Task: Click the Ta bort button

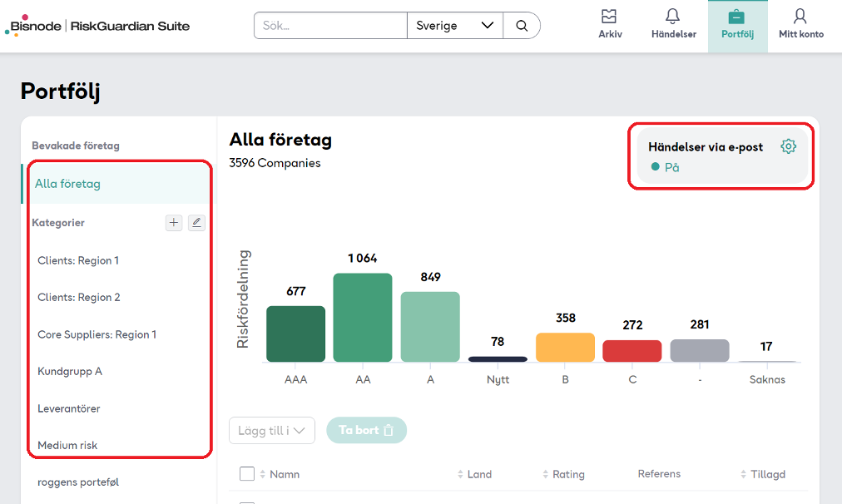Action: coord(366,430)
